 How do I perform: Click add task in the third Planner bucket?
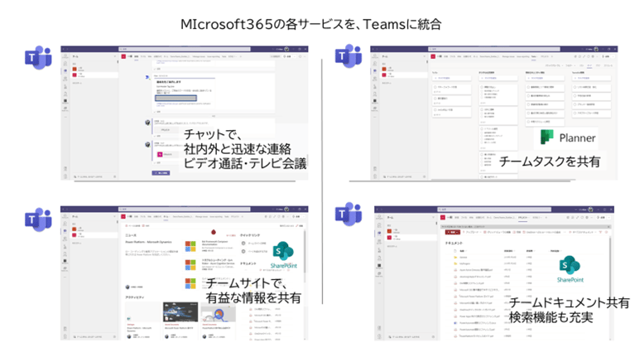545,78
